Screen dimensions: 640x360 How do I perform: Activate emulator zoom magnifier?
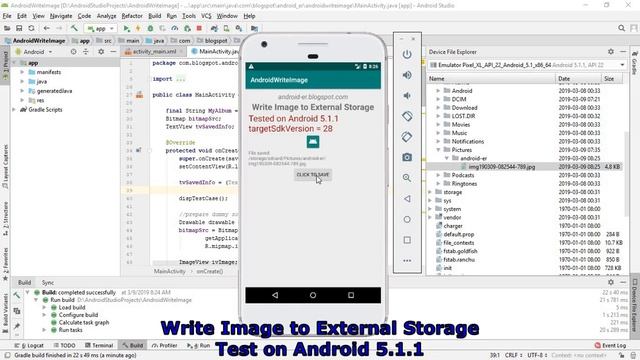[407, 178]
